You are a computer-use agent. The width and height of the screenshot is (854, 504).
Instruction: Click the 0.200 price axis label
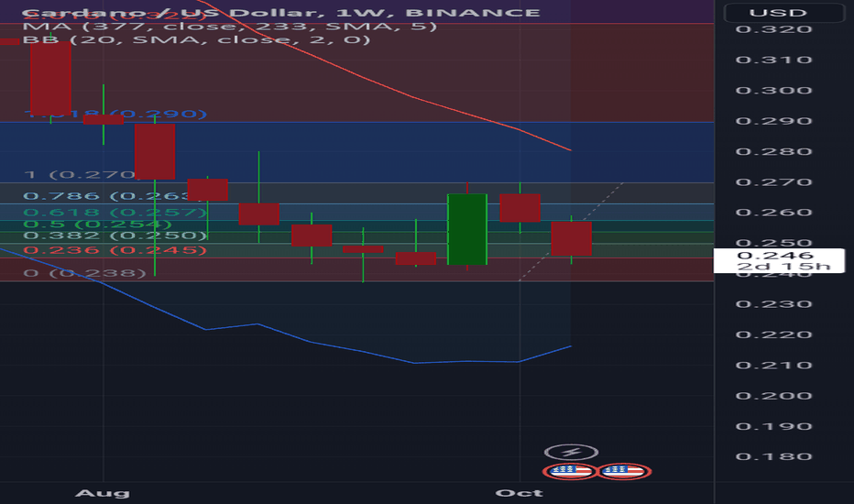(774, 396)
